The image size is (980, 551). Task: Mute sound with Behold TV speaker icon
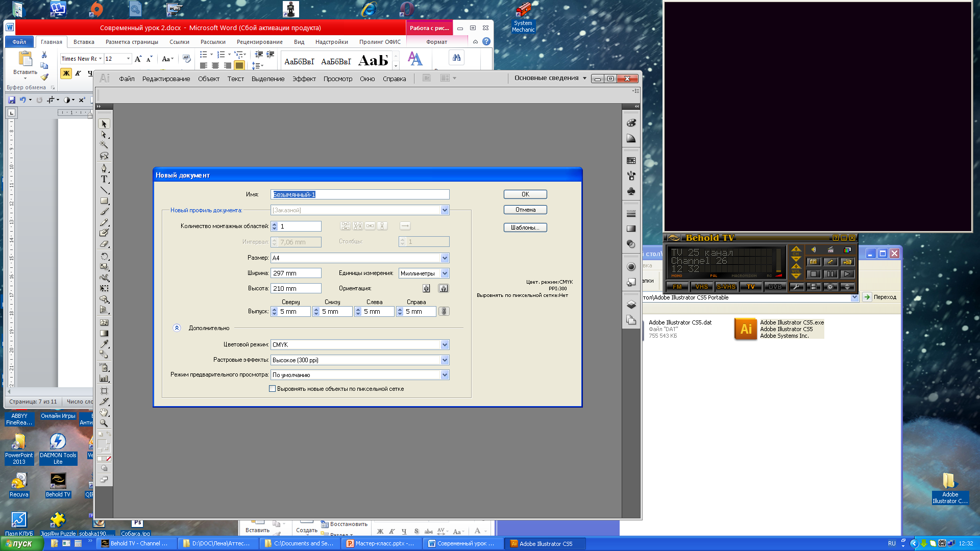(x=813, y=249)
